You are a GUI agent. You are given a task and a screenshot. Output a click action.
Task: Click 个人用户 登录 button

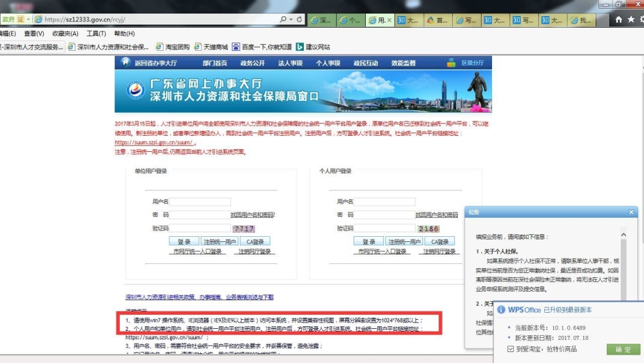(x=369, y=242)
